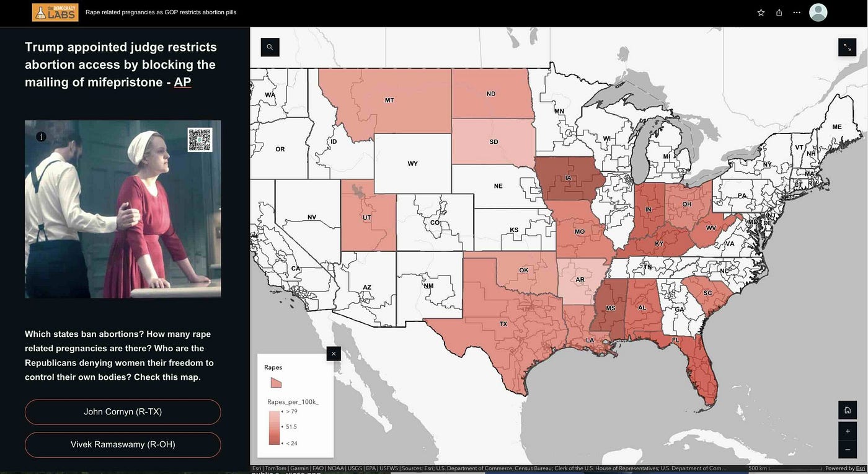Image resolution: width=868 pixels, height=474 pixels.
Task: Select West Virginia labeled WV
Action: tap(711, 228)
